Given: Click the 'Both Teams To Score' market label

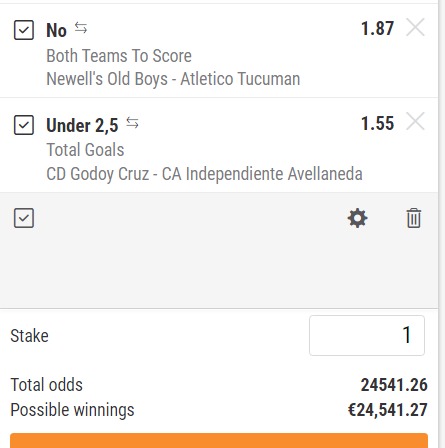Looking at the screenshot, I should pos(119,56).
